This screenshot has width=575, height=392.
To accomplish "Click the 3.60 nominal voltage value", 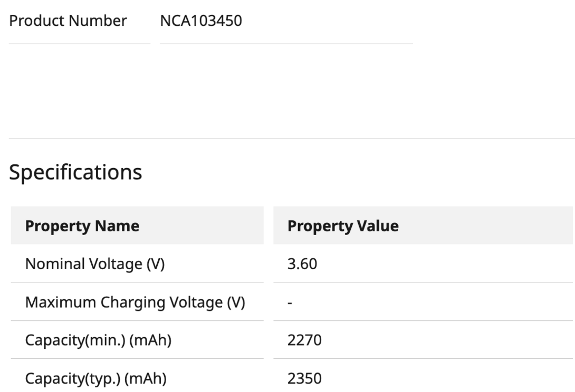I will tap(302, 263).
